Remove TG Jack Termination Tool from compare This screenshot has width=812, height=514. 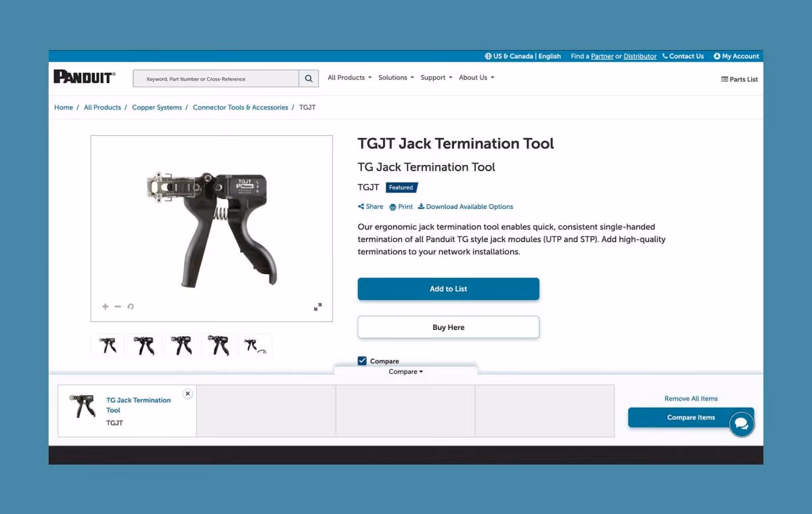coord(188,394)
